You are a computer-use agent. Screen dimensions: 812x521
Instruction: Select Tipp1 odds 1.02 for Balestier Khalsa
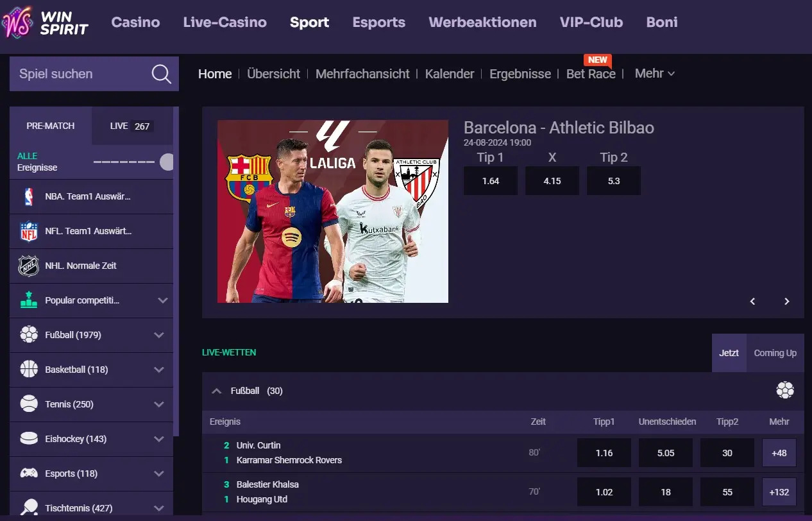coord(604,492)
